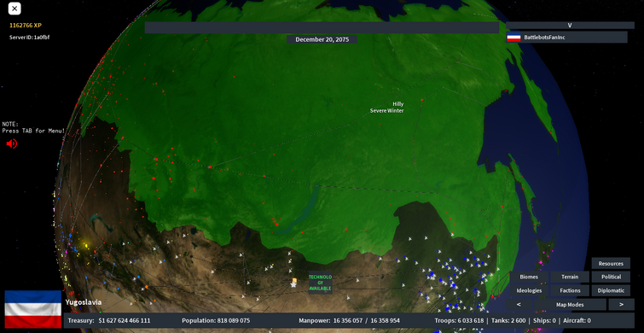Screen dimensions: 644x333
Task: Go to previous map modes page
Action: (x=519, y=304)
